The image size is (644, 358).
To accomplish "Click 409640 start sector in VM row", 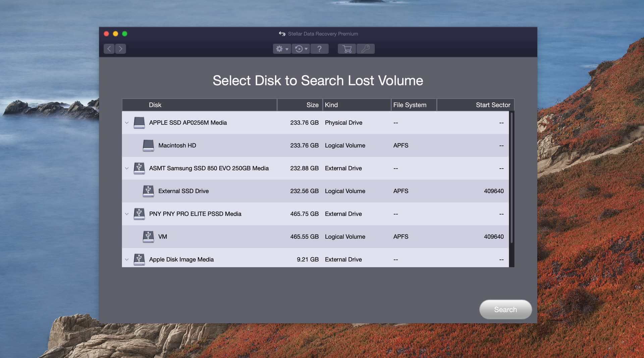I will [x=494, y=237].
